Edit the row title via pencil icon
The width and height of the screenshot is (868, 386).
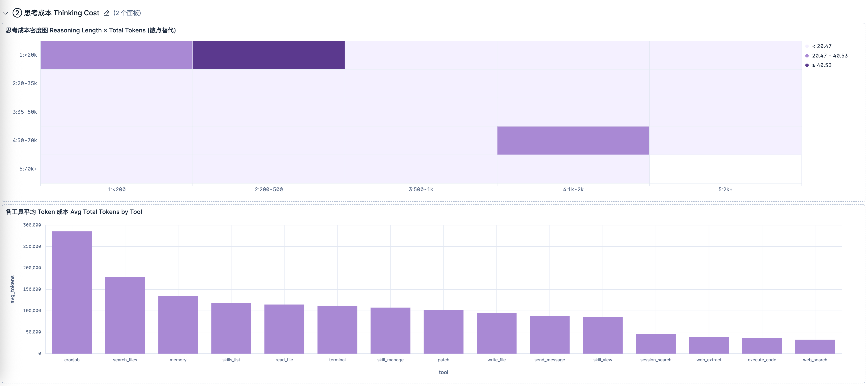click(x=106, y=13)
